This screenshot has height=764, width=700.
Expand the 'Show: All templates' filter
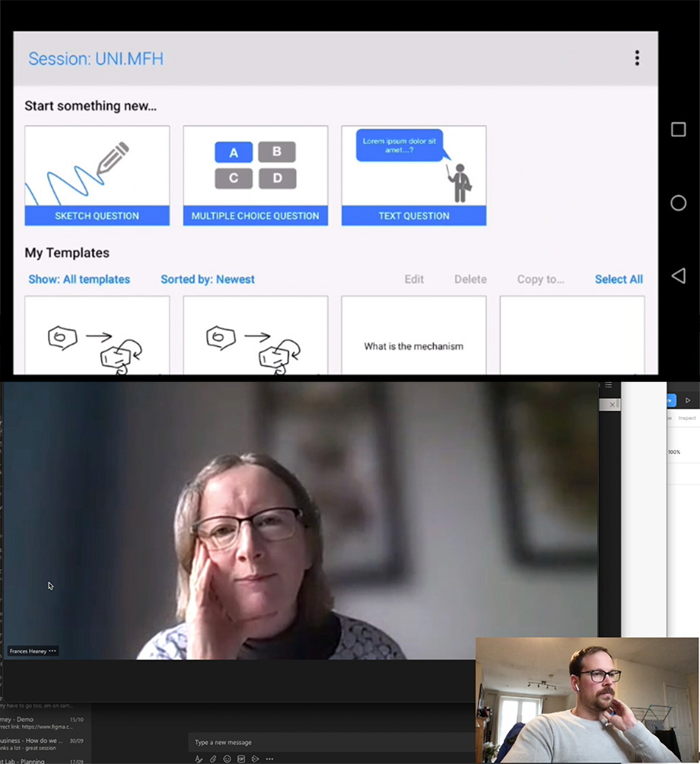pyautogui.click(x=79, y=279)
